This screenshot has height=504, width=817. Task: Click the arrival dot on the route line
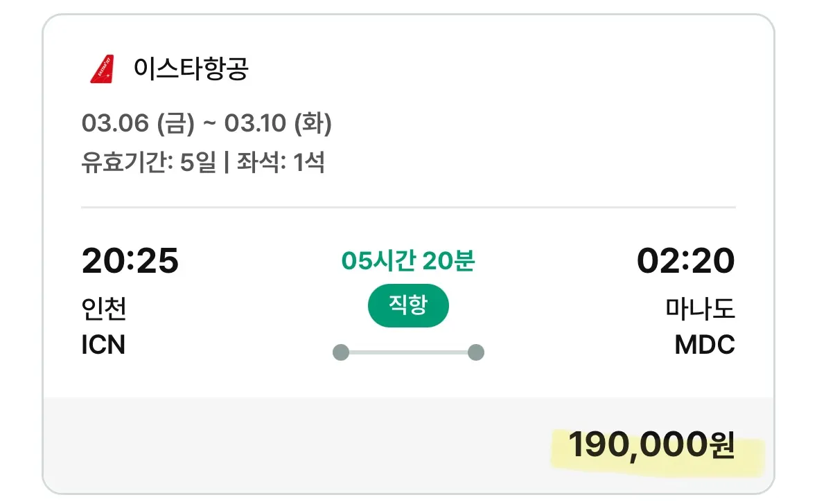point(475,352)
